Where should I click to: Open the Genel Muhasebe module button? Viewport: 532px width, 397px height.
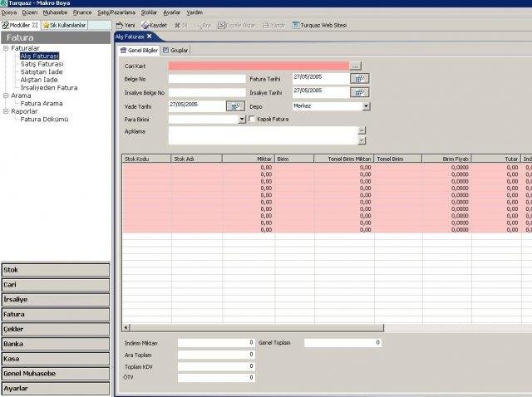(56, 374)
